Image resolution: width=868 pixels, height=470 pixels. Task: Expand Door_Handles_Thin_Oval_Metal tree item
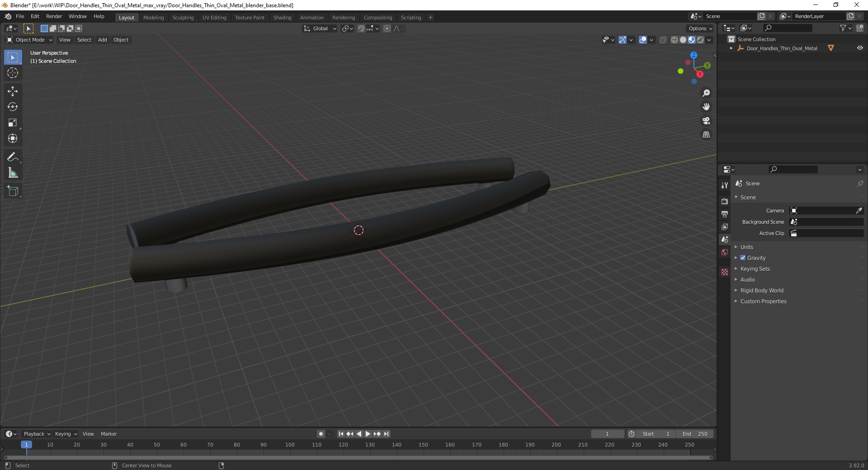pos(731,48)
